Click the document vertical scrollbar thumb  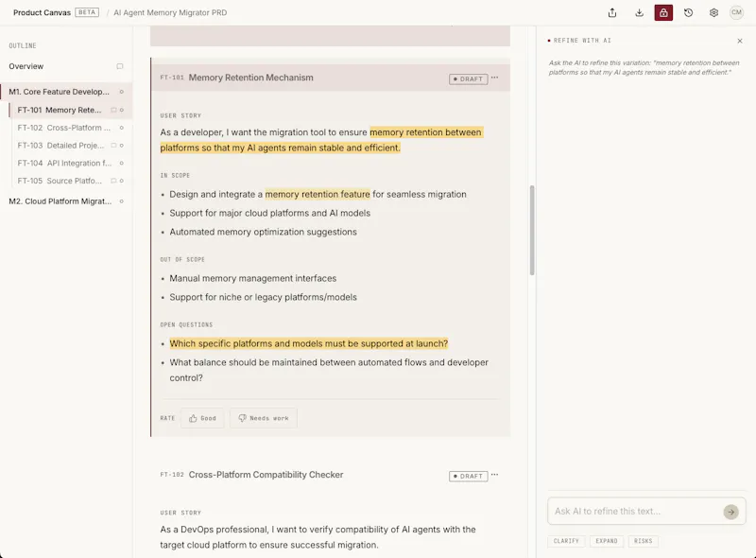pyautogui.click(x=532, y=230)
